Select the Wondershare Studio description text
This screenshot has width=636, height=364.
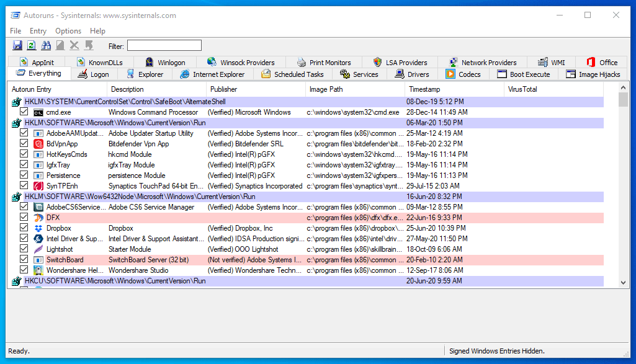[x=138, y=270]
